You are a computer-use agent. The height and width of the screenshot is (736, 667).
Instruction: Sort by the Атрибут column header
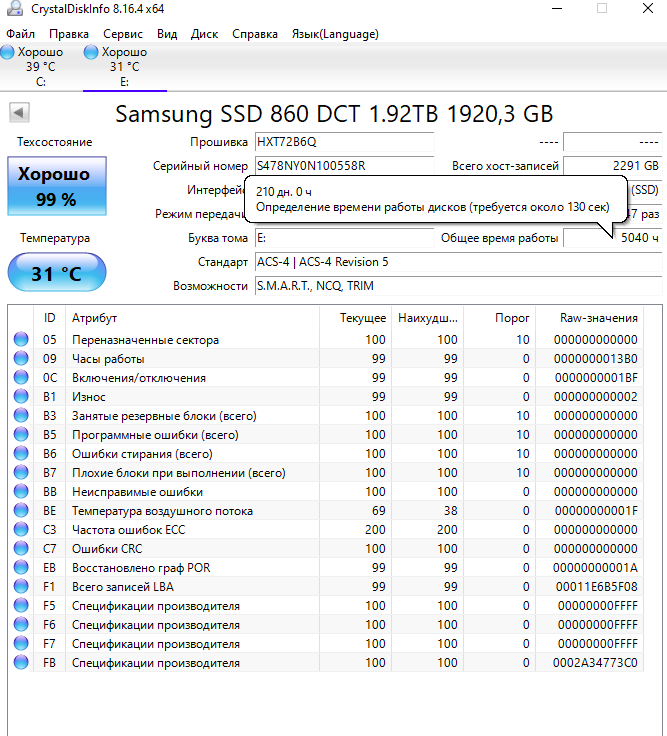(192, 318)
